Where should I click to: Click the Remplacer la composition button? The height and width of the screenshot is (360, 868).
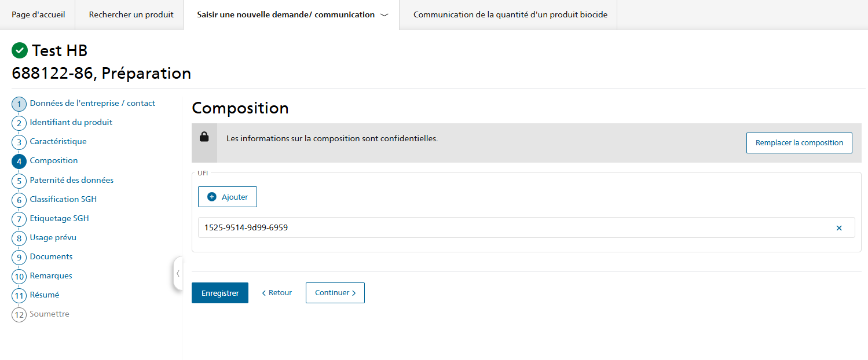[799, 143]
